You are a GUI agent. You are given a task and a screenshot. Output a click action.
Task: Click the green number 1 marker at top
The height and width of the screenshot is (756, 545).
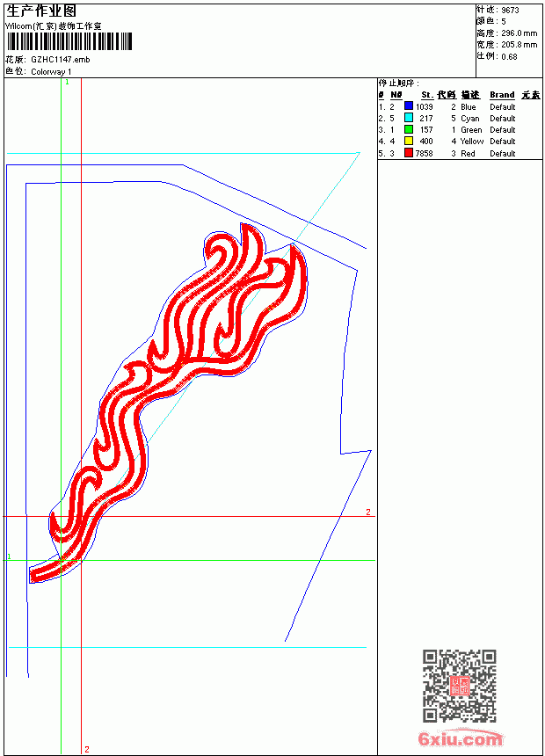(67, 83)
